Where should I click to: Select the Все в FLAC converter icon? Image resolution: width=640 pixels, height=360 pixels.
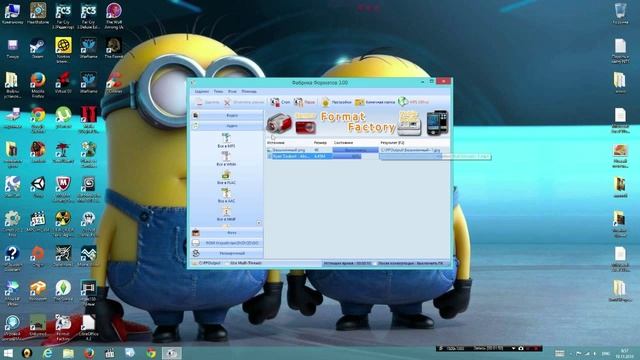pyautogui.click(x=226, y=177)
